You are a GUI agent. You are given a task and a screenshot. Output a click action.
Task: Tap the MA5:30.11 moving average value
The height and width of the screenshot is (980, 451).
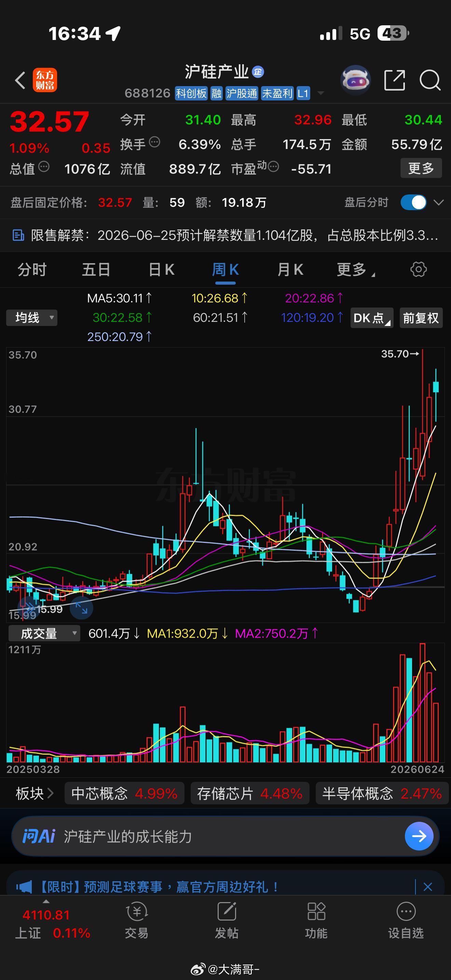(119, 298)
